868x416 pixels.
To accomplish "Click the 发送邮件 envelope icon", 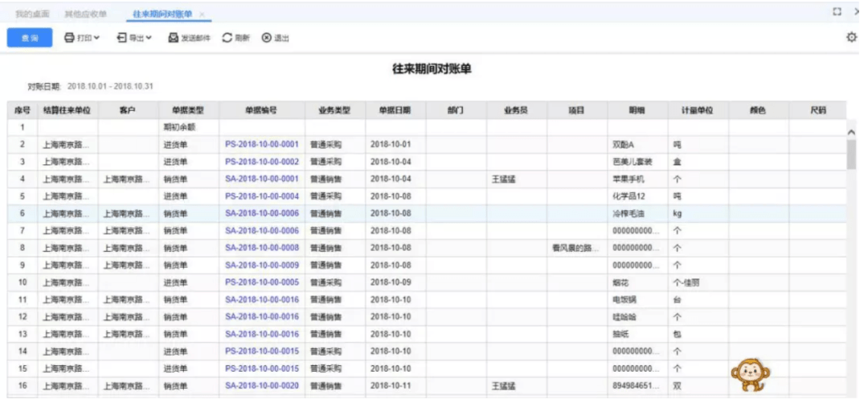I will [x=173, y=38].
